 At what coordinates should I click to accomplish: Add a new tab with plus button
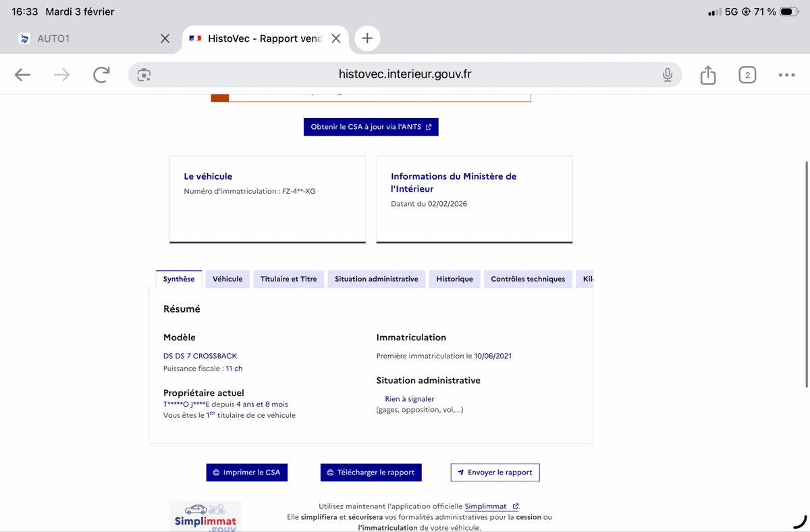coord(367,38)
